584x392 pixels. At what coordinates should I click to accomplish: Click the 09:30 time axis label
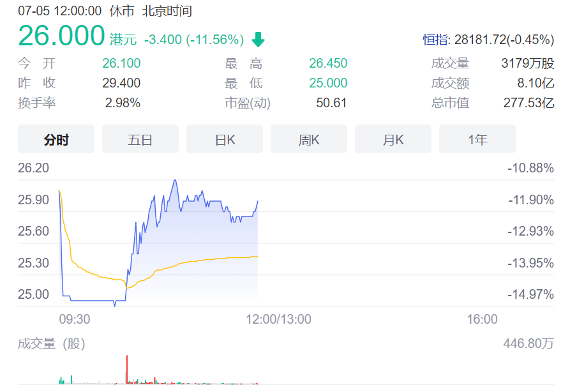click(75, 319)
